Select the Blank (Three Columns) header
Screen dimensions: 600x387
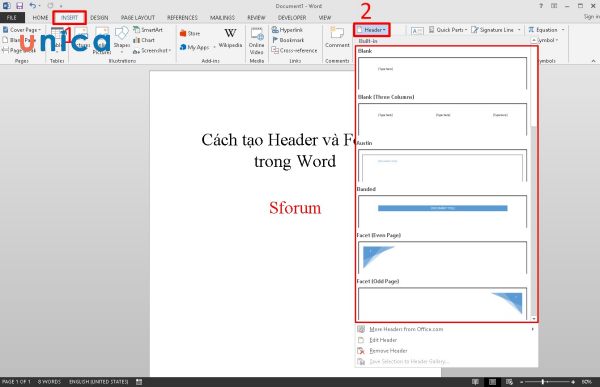[442, 119]
